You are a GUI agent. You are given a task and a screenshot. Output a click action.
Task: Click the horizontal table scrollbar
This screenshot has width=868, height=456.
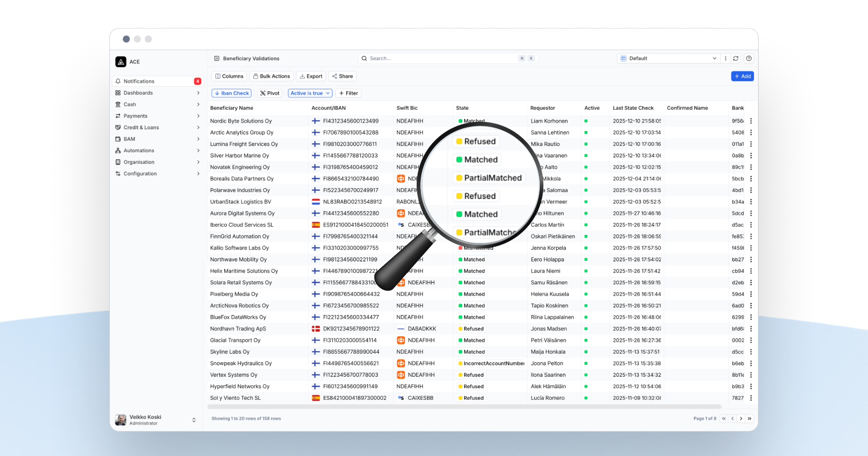pyautogui.click(x=465, y=406)
